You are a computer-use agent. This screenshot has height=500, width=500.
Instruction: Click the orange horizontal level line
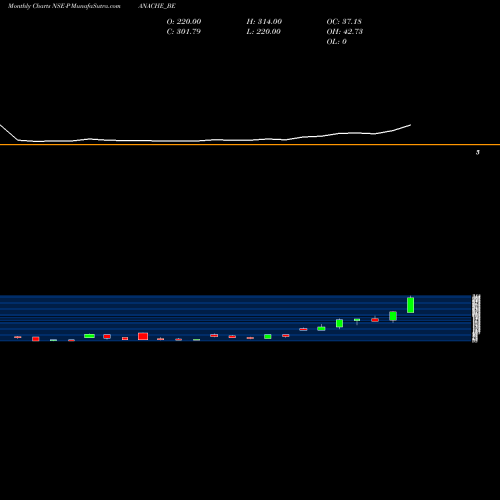tap(250, 144)
